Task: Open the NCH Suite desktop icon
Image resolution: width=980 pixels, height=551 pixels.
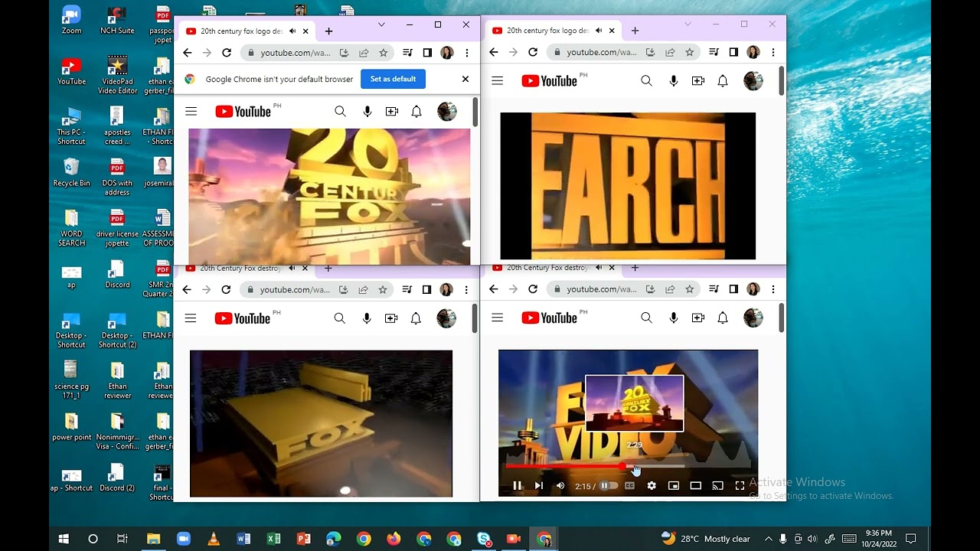Action: pos(117,21)
